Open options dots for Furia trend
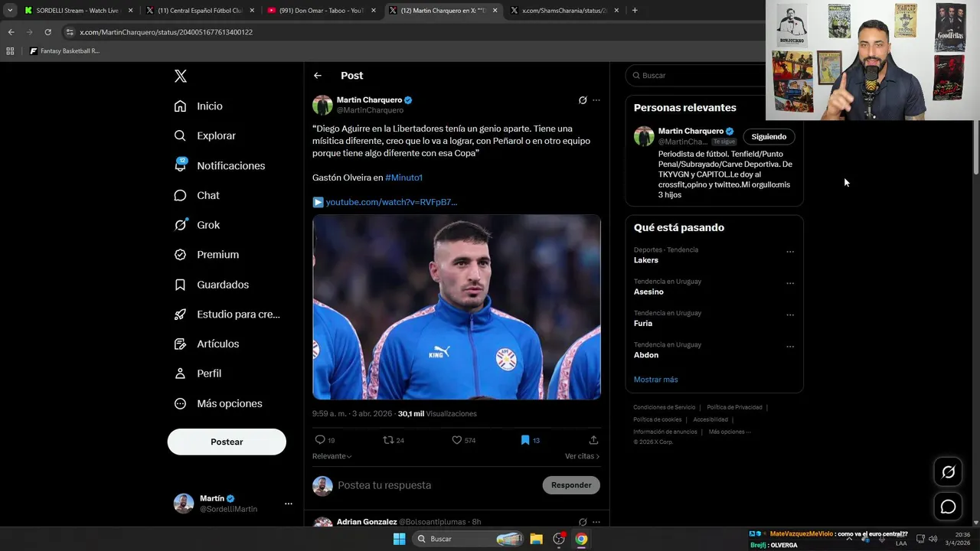 pyautogui.click(x=790, y=315)
